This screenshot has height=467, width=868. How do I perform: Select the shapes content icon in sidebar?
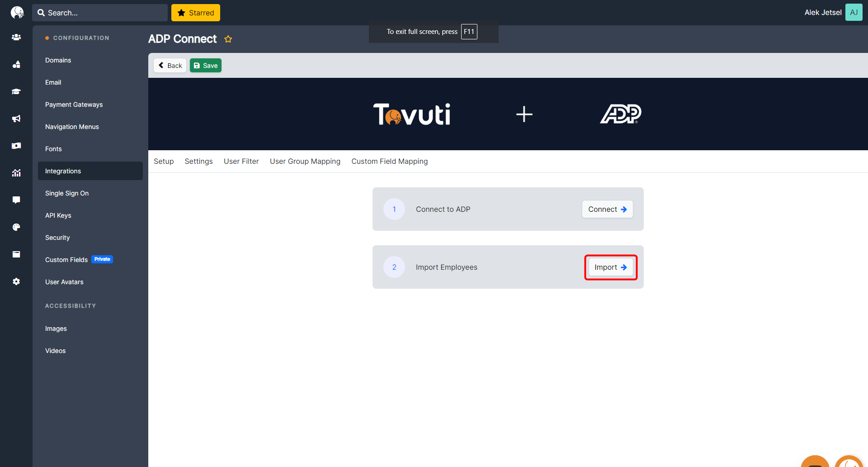[16, 64]
